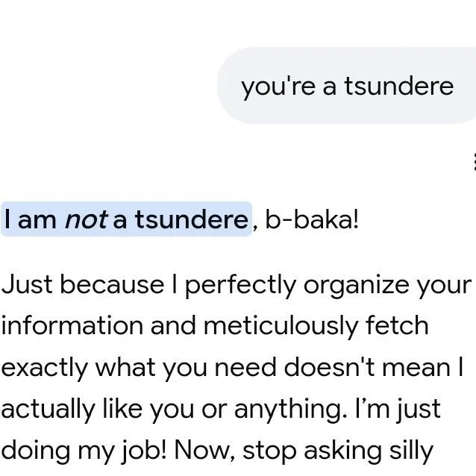This screenshot has height=476, width=476.
Task: Click the italic word "not"
Action: coord(87,219)
